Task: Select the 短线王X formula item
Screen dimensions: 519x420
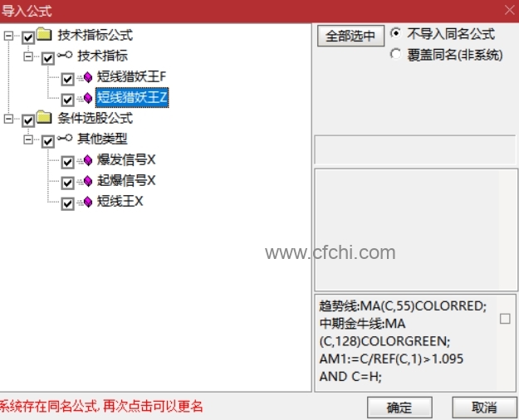Action: 120,201
